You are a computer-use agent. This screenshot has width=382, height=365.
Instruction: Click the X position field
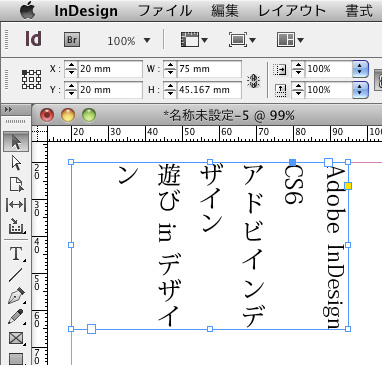(x=110, y=69)
